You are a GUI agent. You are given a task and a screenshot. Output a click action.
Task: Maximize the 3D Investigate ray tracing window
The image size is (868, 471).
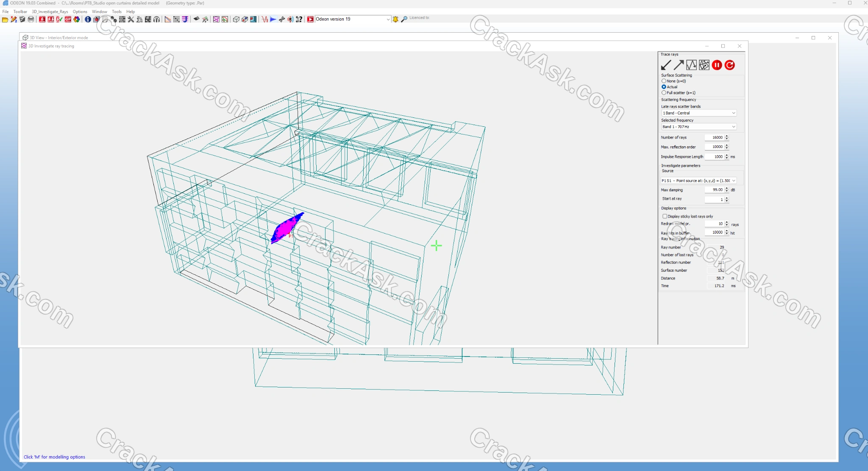point(723,46)
